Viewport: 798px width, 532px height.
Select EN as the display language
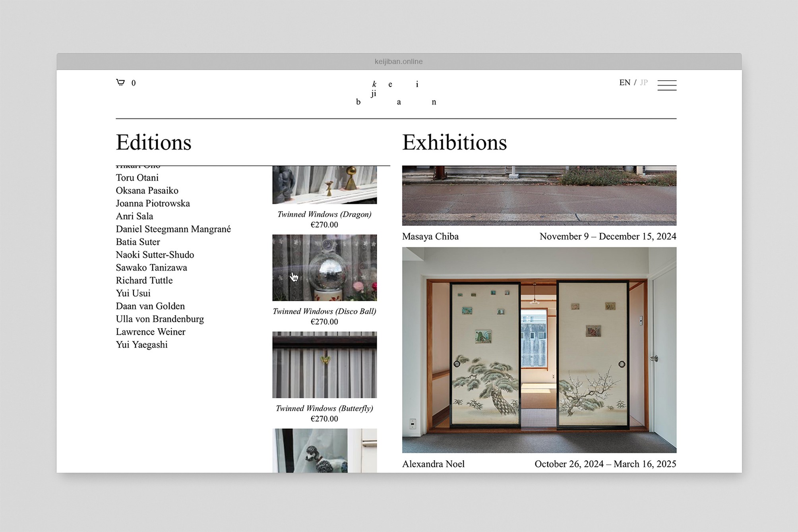click(625, 82)
